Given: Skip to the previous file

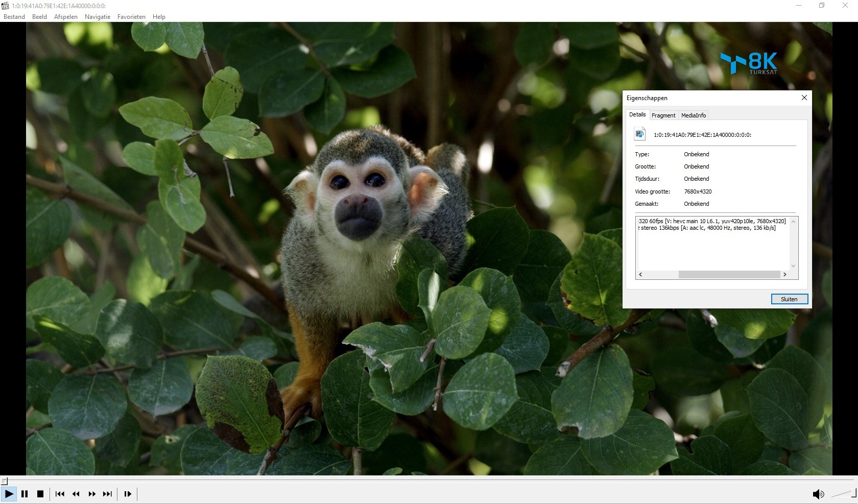Looking at the screenshot, I should click(x=60, y=494).
